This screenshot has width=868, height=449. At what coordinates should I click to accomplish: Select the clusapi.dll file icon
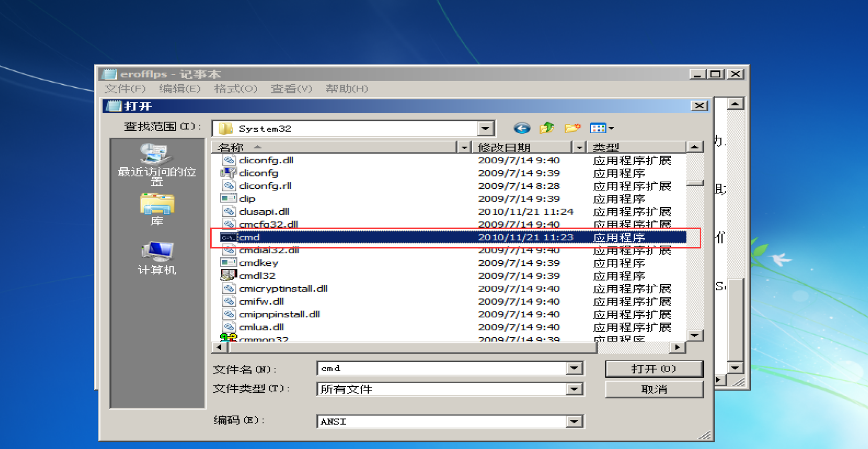pyautogui.click(x=229, y=211)
